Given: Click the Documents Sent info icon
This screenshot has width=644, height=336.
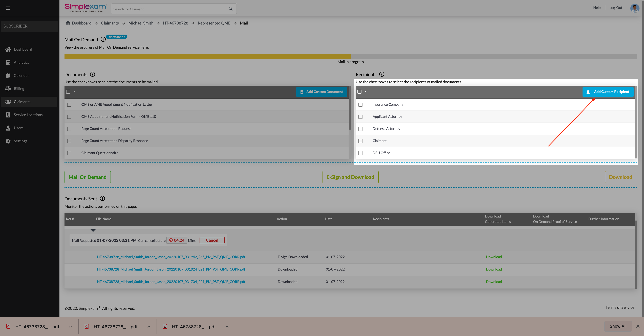Looking at the screenshot, I should 102,198.
